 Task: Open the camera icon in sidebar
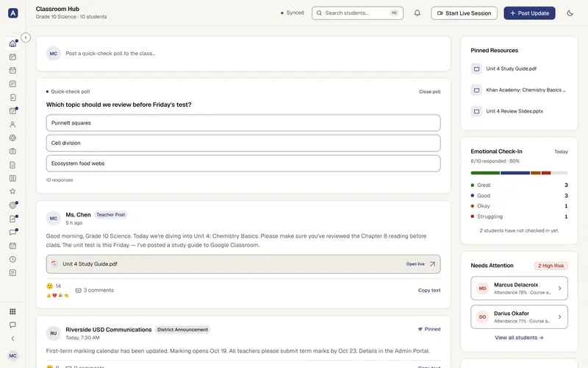pyautogui.click(x=12, y=152)
